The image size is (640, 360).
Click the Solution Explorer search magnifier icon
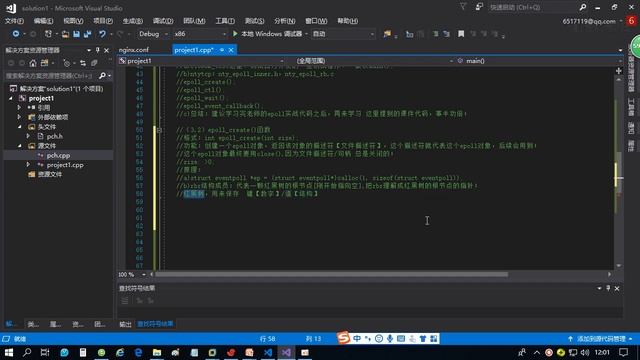[x=102, y=76]
